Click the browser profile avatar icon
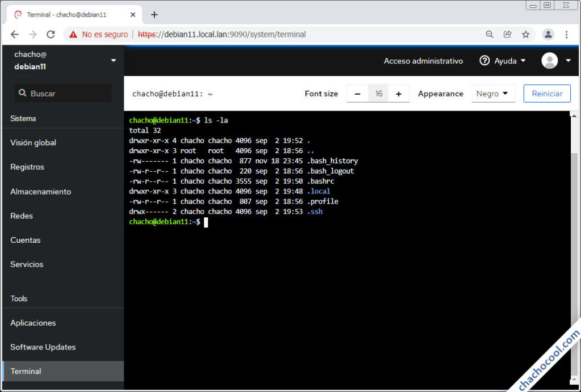581x392 pixels. pos(548,35)
